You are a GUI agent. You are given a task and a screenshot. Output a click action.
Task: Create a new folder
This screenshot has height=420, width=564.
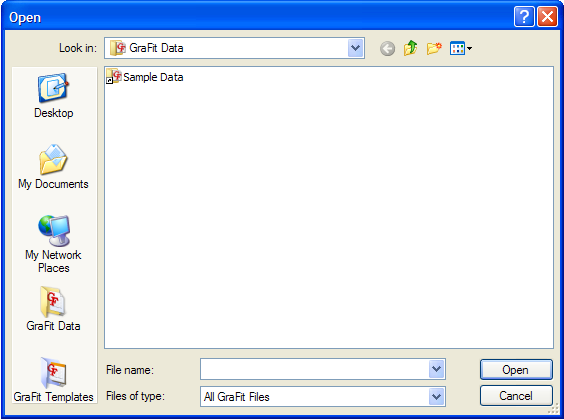tap(434, 48)
